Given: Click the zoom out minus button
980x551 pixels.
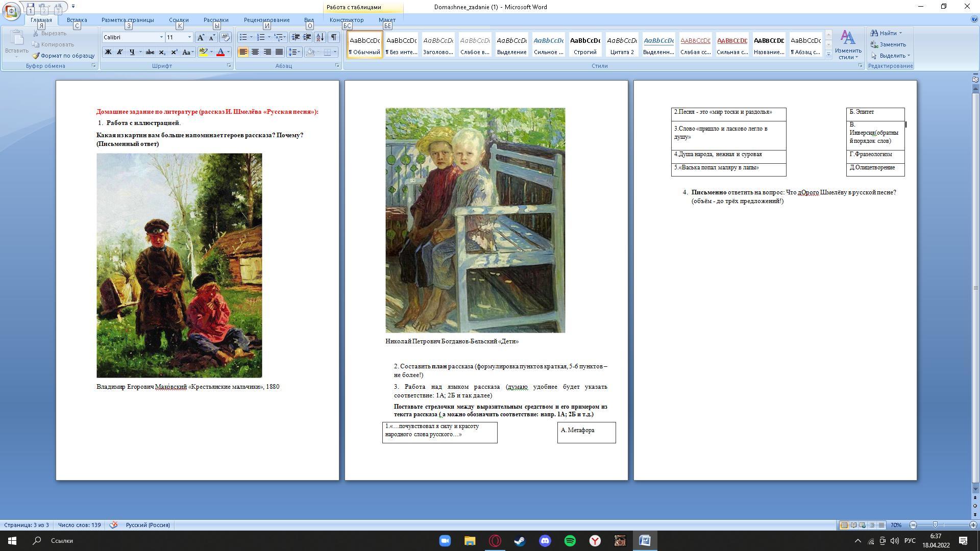Looking at the screenshot, I should (x=913, y=525).
